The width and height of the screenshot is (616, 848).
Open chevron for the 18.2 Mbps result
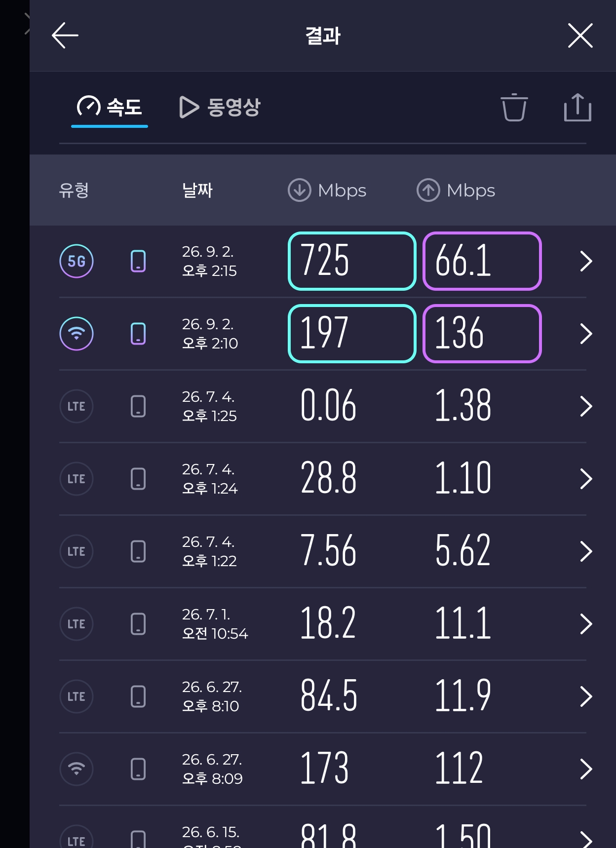click(586, 624)
